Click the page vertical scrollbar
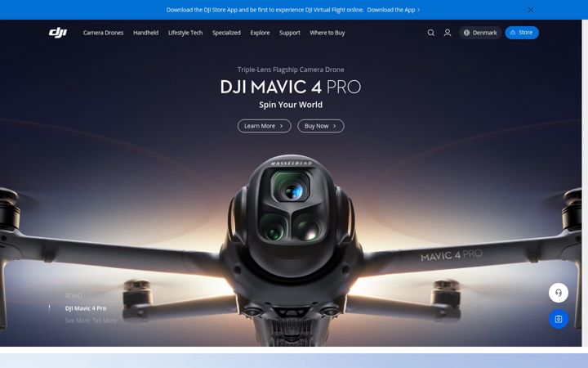The image size is (588, 368). (x=585, y=183)
